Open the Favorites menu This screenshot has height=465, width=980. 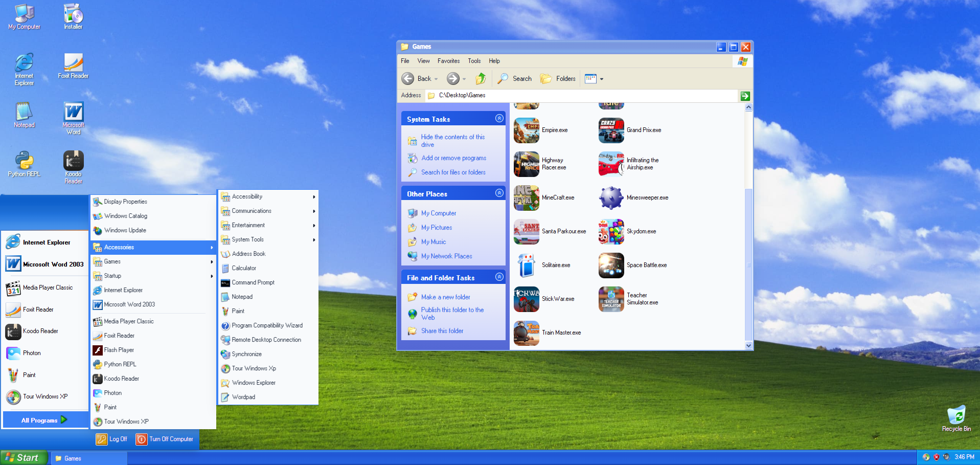point(448,61)
